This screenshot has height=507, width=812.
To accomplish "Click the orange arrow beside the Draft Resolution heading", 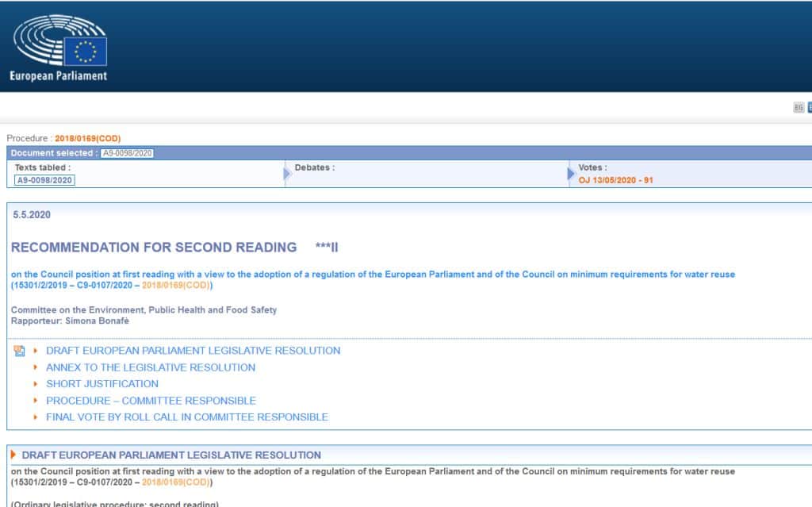I will 13,455.
